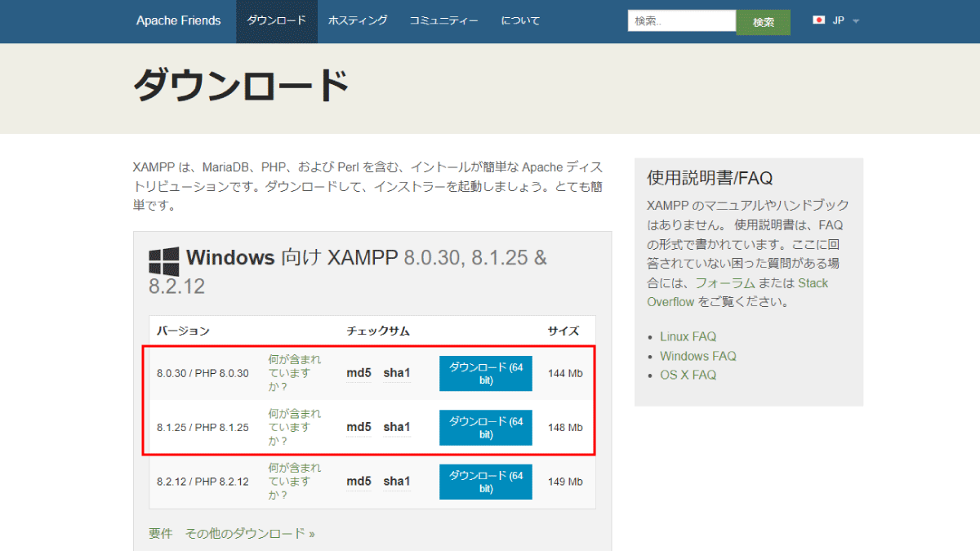Focus the 検索 search input field
The image size is (980, 551).
tap(682, 21)
